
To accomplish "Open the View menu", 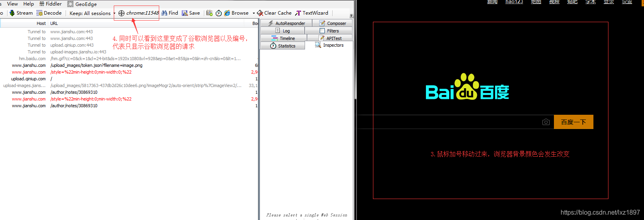I will point(12,4).
